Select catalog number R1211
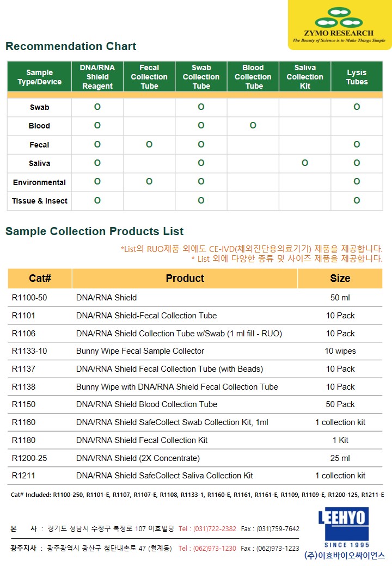The image size is (392, 566). coord(23,476)
